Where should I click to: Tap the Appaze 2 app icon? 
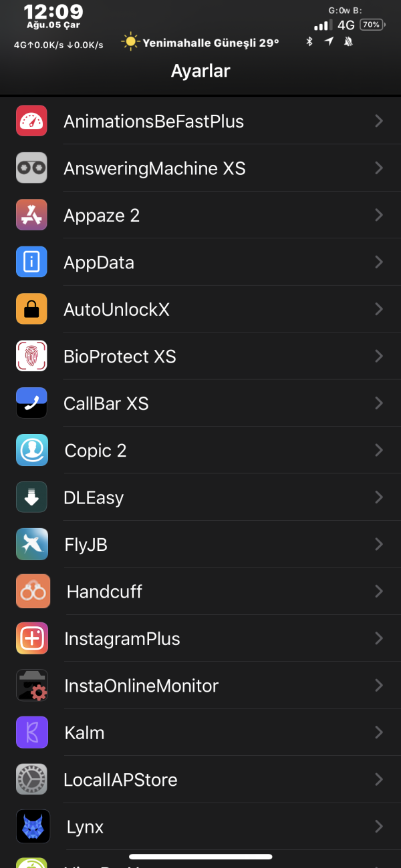31,215
